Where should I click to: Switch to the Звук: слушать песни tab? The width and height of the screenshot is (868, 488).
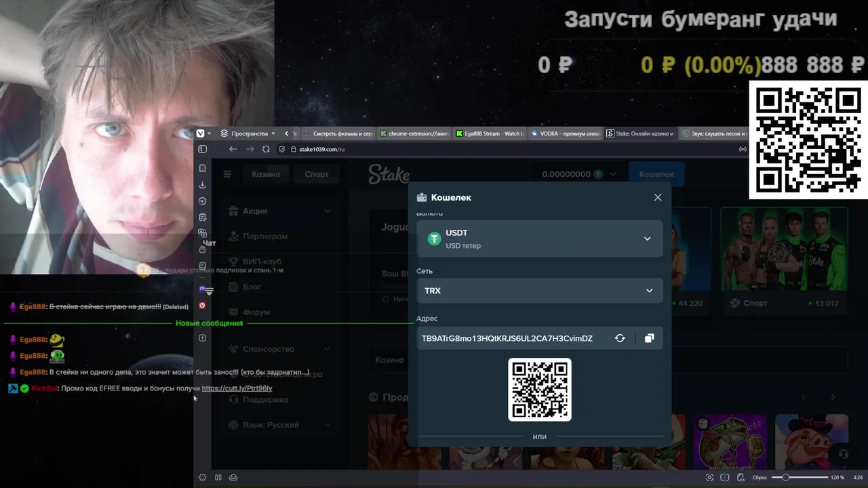coord(713,134)
